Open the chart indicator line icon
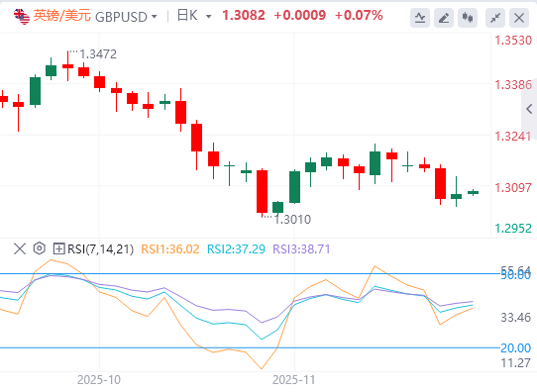537x392 pixels. click(x=420, y=18)
